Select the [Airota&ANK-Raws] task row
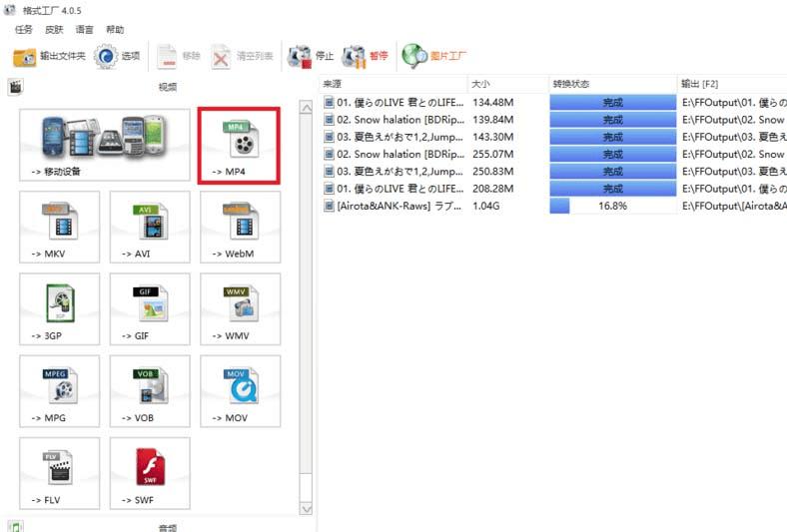The image size is (787, 532). [553, 206]
